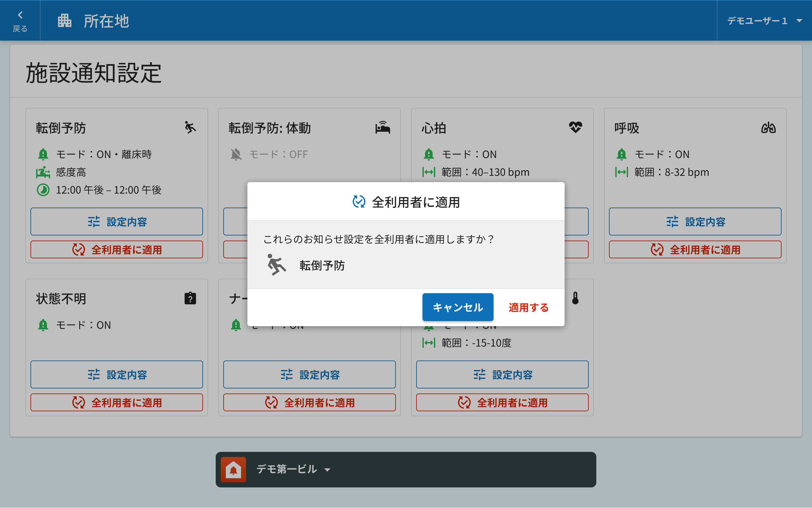Click the building icon next to 所在地

pyautogui.click(x=64, y=21)
